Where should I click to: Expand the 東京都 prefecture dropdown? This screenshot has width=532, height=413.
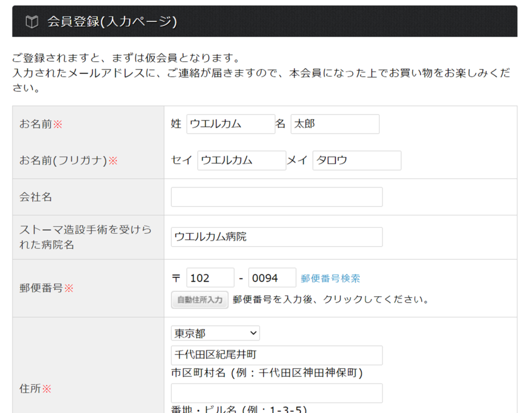(x=215, y=334)
